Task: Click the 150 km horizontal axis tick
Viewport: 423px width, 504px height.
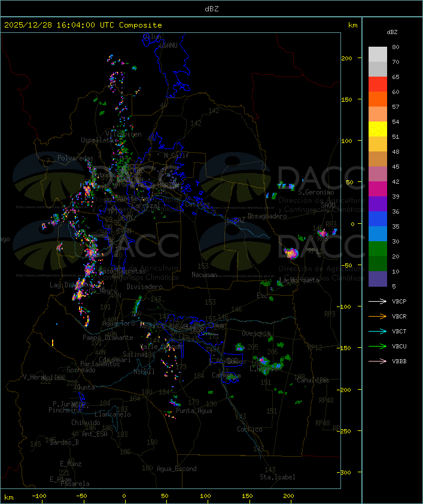Action: pos(247,496)
